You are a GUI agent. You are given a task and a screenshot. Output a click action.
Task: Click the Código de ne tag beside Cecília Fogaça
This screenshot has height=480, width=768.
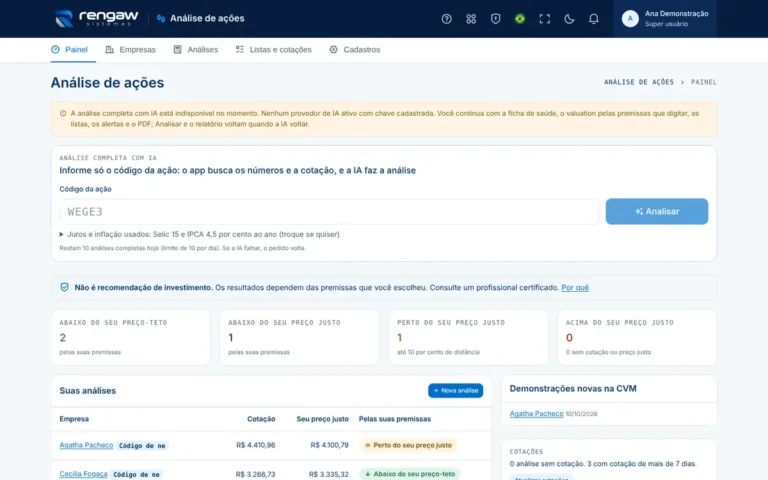tap(136, 475)
